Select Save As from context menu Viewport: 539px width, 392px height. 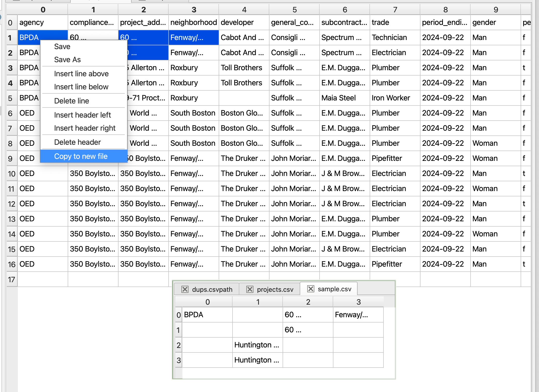click(67, 60)
